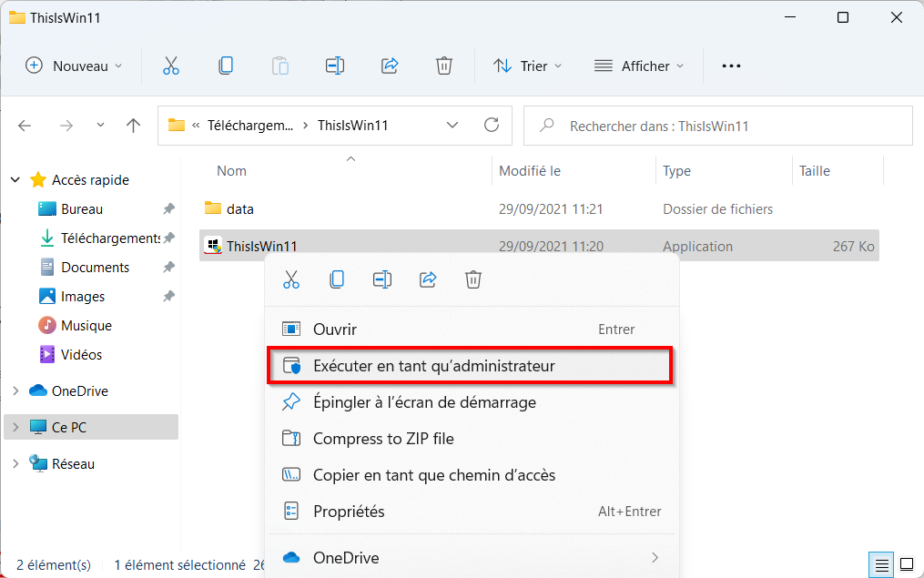
Task: Unpin Images using its pin icon
Action: point(168,296)
